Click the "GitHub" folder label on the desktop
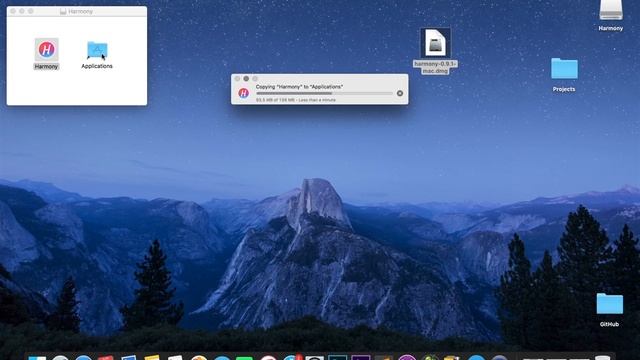Viewport: 640px width, 360px height. coord(609,324)
